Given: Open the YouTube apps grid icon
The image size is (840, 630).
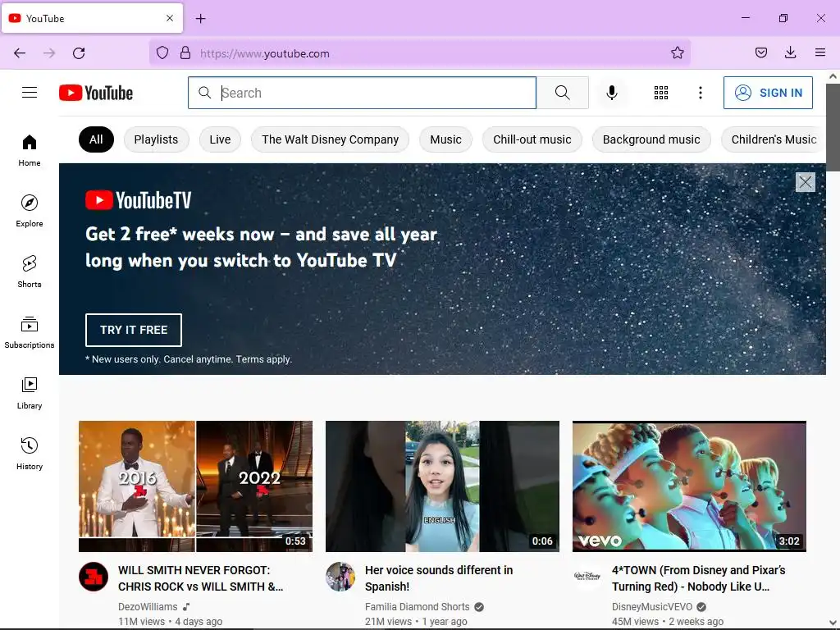Looking at the screenshot, I should (x=661, y=93).
